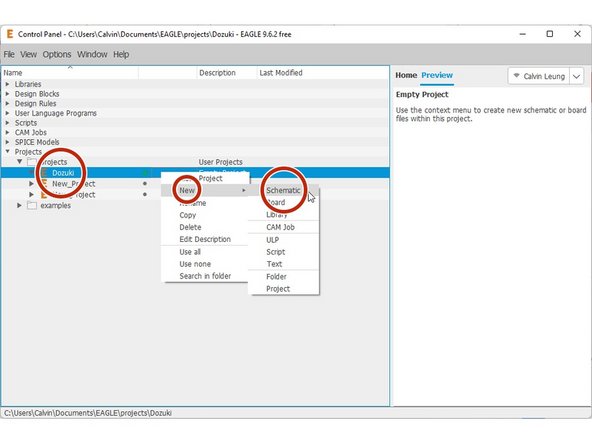This screenshot has width=592, height=444.
Task: Select User Language Programs row
Action: tap(195, 113)
